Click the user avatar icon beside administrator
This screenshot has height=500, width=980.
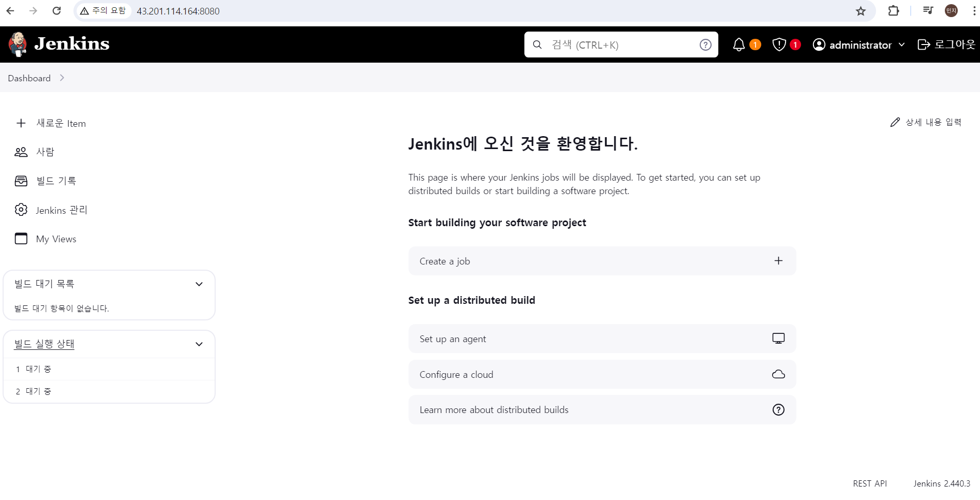point(819,45)
